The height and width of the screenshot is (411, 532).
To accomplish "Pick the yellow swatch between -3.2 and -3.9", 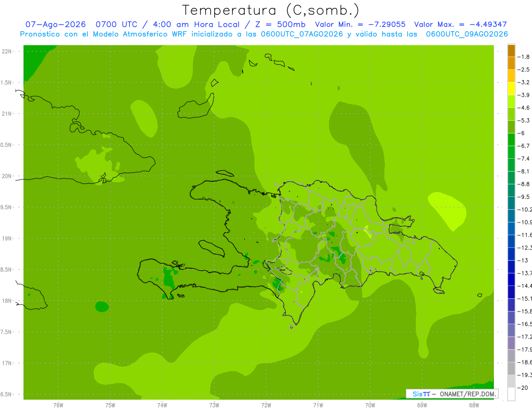I will pyautogui.click(x=511, y=89).
